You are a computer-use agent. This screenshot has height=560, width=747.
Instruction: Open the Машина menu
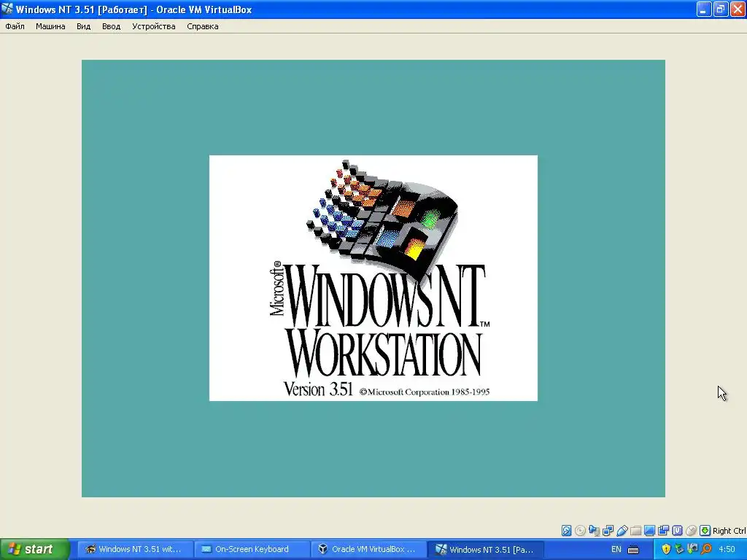[50, 27]
